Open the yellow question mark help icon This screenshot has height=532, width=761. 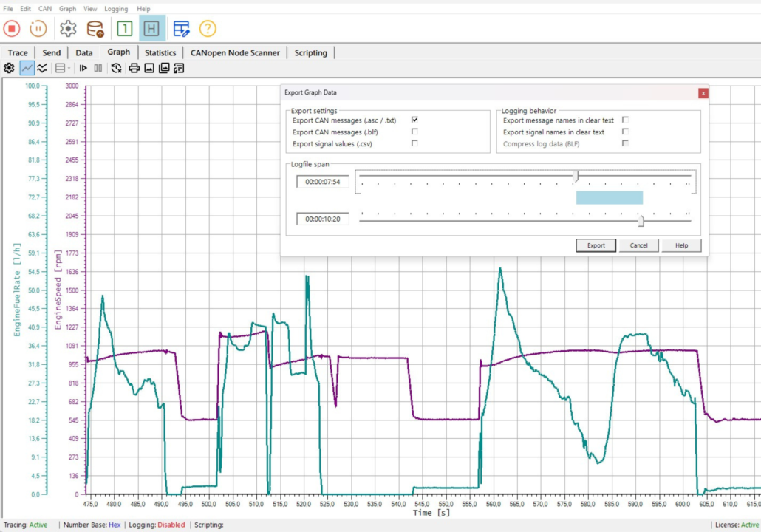click(x=208, y=29)
